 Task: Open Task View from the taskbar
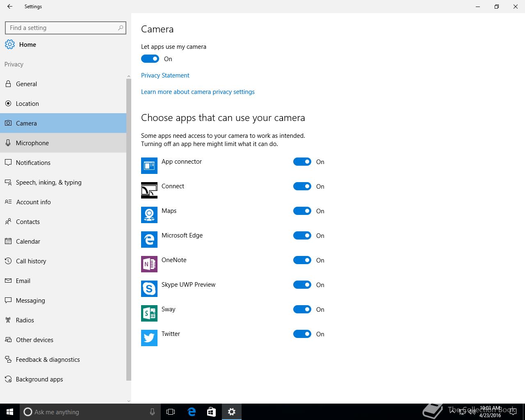point(171,412)
